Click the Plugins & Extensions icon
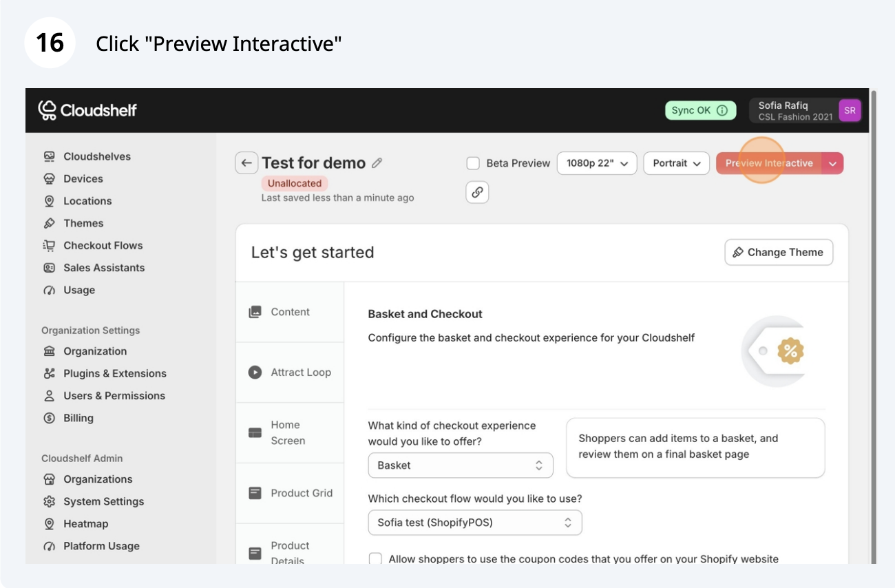 coord(49,373)
